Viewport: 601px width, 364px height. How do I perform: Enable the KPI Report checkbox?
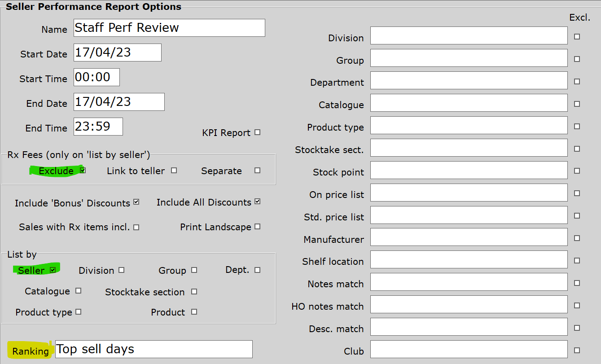[x=257, y=132]
